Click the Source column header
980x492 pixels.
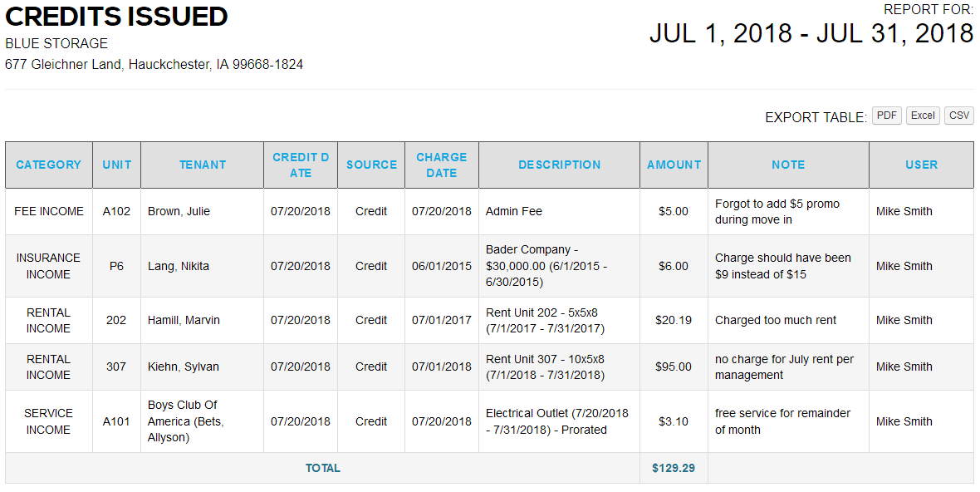[x=371, y=165]
